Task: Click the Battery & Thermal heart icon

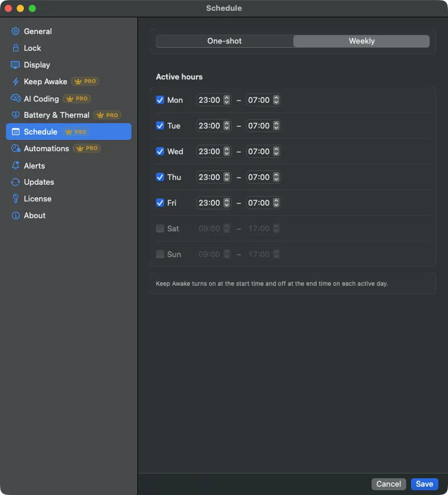Action: coord(15,115)
